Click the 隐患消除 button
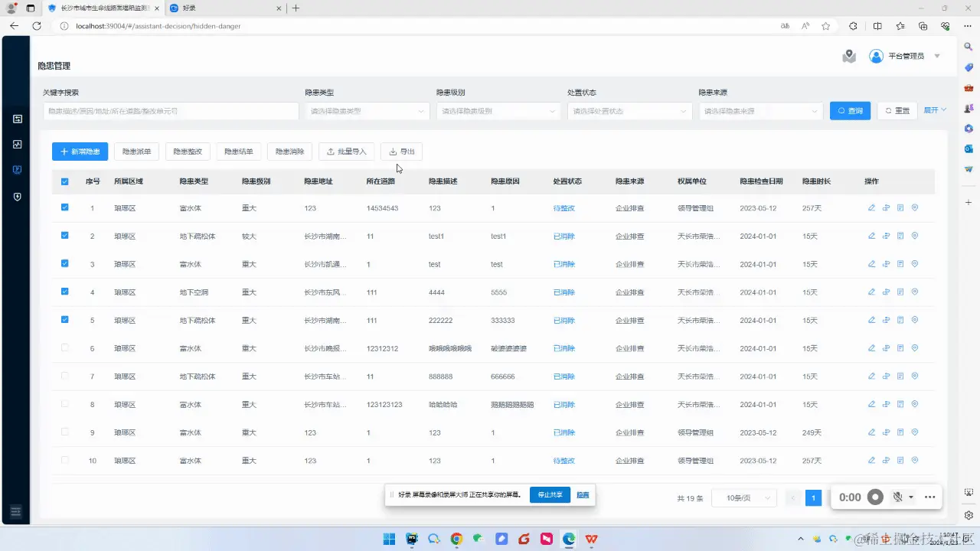980x551 pixels. (x=290, y=152)
